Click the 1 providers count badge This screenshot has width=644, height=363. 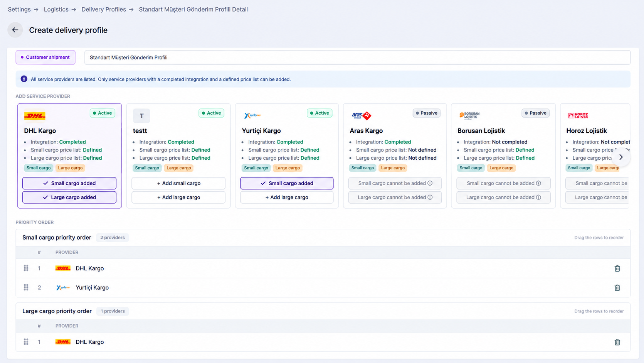point(113,311)
